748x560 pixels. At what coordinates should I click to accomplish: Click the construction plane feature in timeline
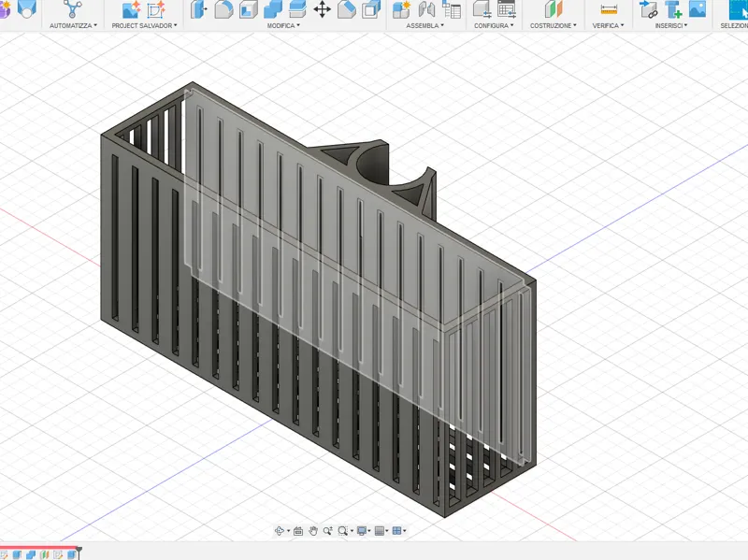click(44, 554)
